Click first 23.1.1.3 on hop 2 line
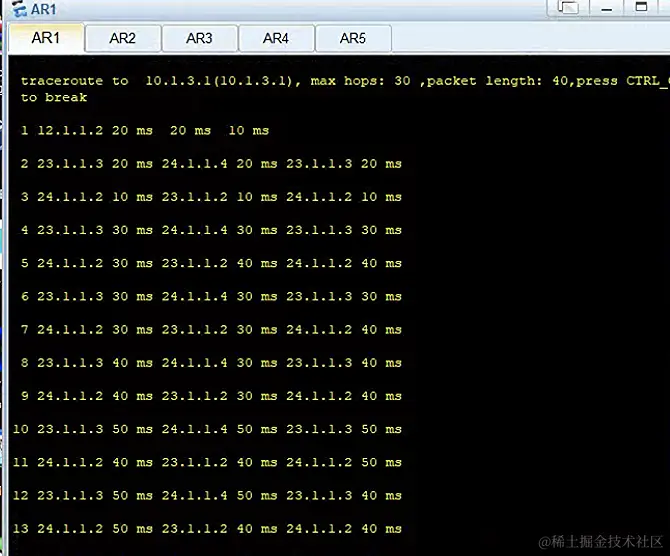The width and height of the screenshot is (670, 556). pyautogui.click(x=70, y=164)
